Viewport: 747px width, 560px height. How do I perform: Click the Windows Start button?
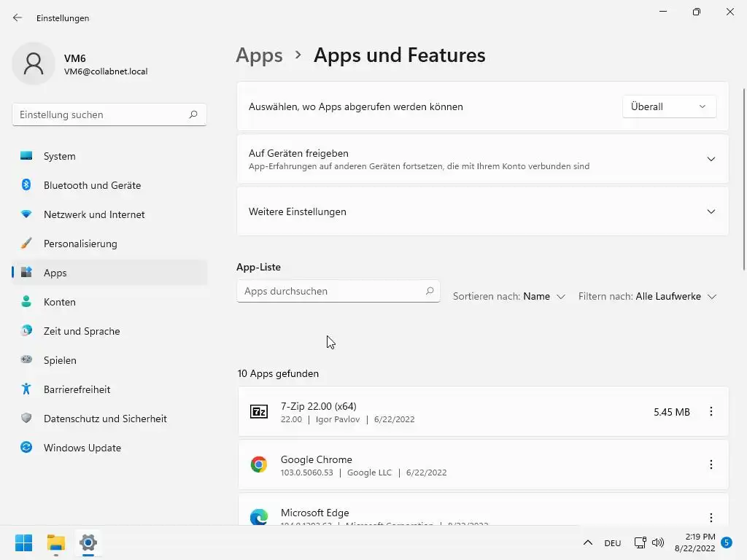(23, 542)
